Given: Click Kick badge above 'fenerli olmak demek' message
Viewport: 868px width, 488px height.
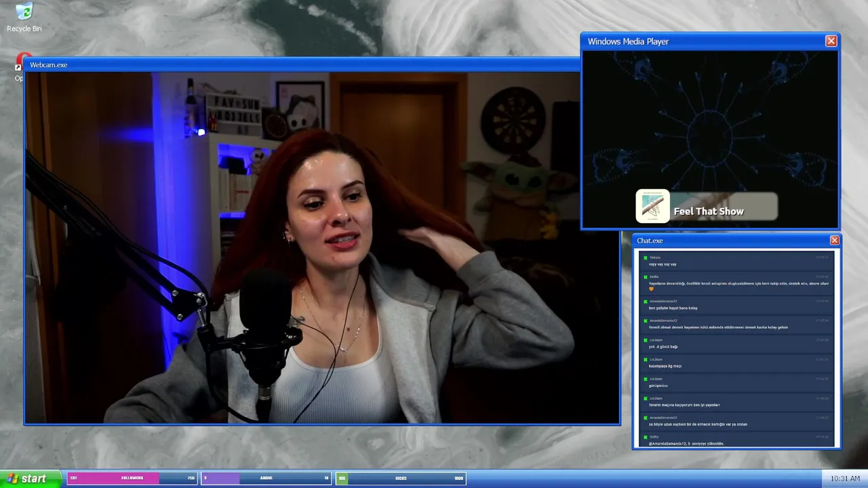Looking at the screenshot, I should click(646, 321).
